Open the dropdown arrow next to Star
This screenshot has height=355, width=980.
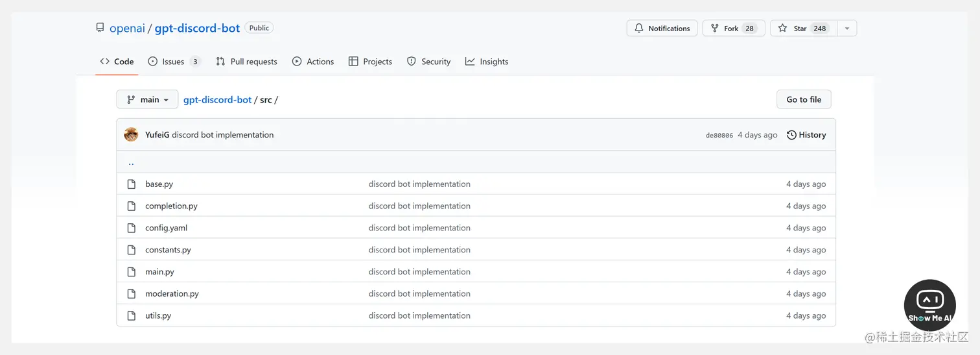[847, 28]
